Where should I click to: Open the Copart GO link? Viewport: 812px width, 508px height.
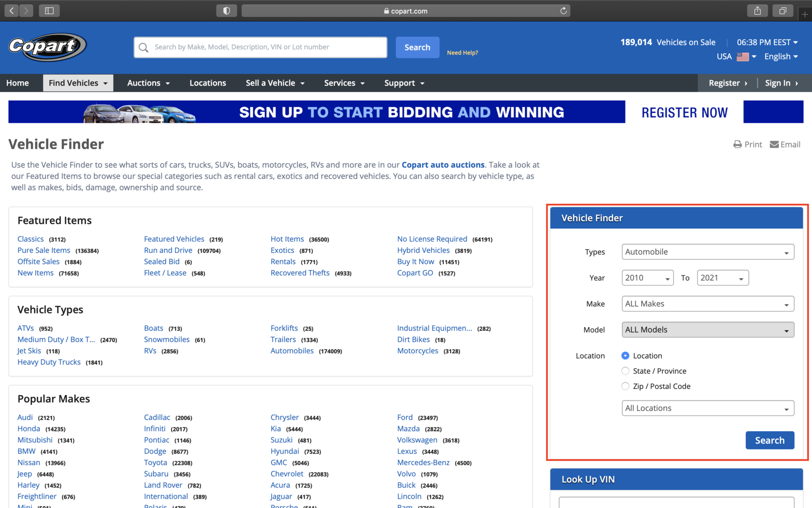415,273
